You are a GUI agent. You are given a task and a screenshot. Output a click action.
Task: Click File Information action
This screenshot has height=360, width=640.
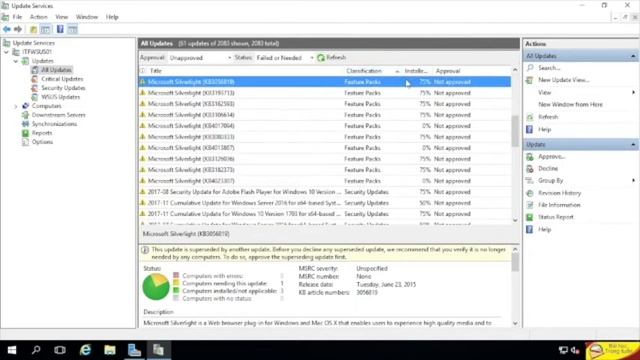pos(559,205)
